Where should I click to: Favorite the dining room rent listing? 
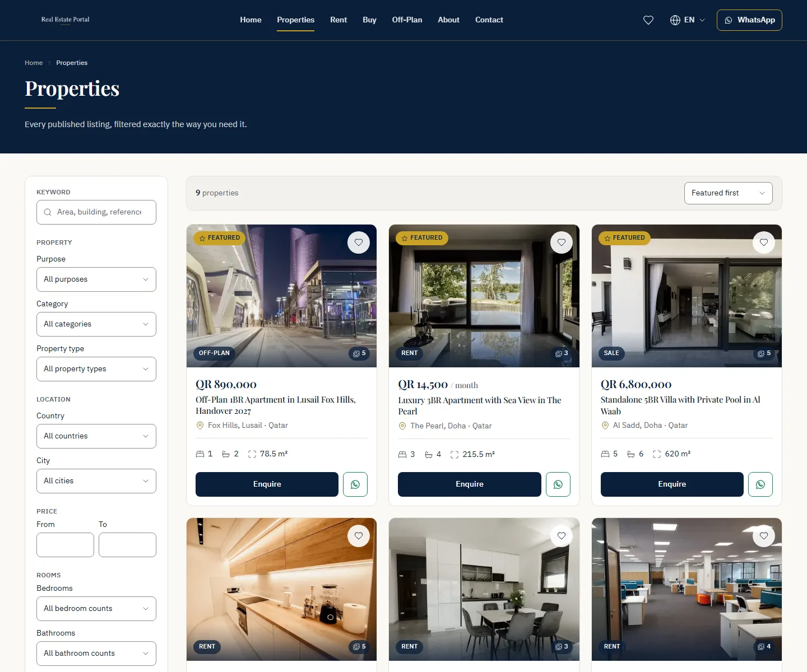562,536
